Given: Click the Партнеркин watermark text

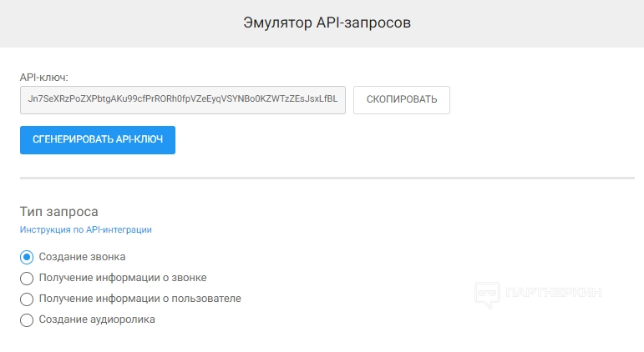Looking at the screenshot, I should [554, 293].
